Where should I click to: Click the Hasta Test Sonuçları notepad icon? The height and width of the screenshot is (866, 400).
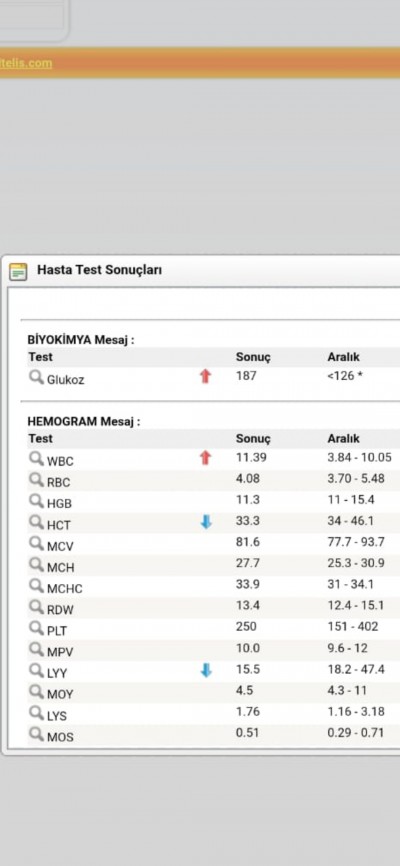point(18,271)
